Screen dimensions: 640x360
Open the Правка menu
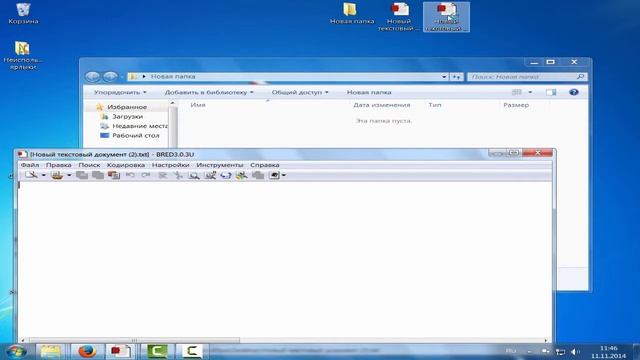59,165
